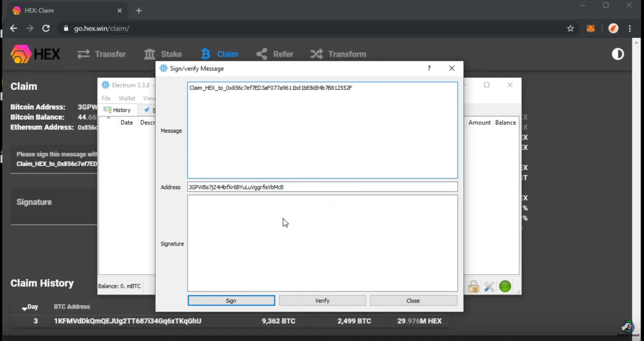The image size is (644, 341).
Task: Click the lock password icon in Electrum status bar
Action: [x=474, y=286]
